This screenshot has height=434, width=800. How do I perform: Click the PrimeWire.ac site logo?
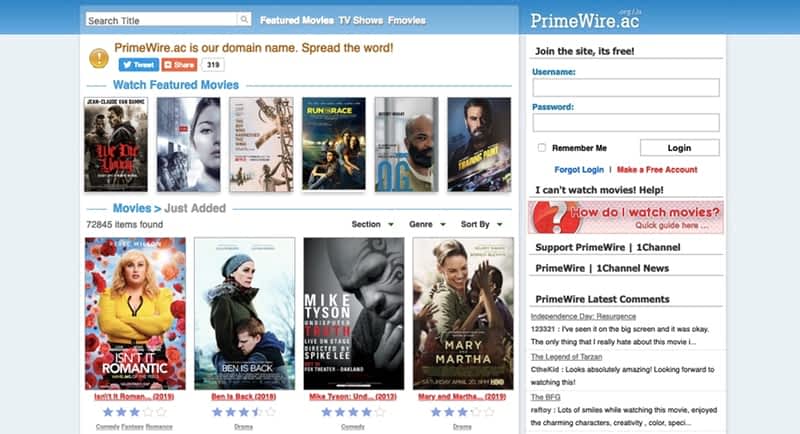(x=585, y=20)
